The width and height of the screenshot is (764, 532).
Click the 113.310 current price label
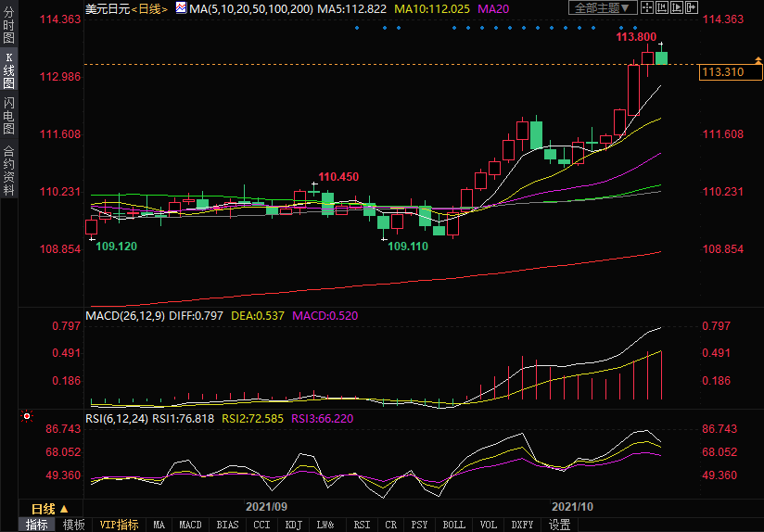coord(723,71)
